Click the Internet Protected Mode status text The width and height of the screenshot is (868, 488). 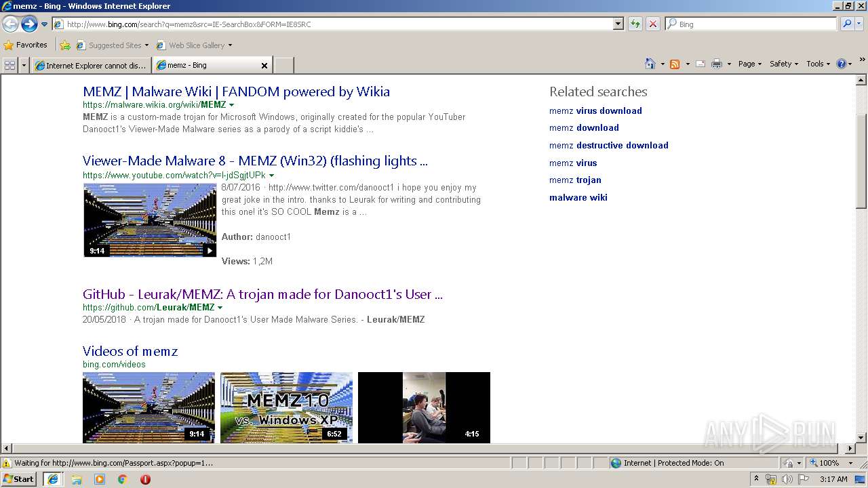(x=673, y=463)
